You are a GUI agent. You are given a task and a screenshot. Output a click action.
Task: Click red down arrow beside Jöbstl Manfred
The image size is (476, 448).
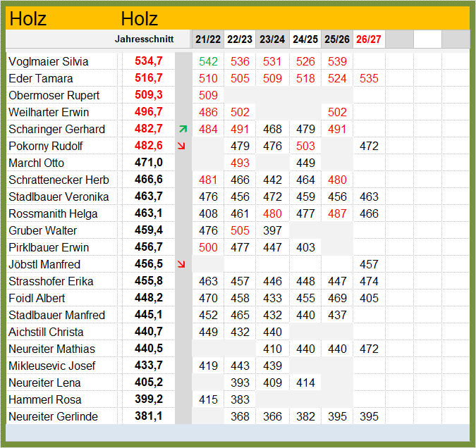click(x=181, y=264)
